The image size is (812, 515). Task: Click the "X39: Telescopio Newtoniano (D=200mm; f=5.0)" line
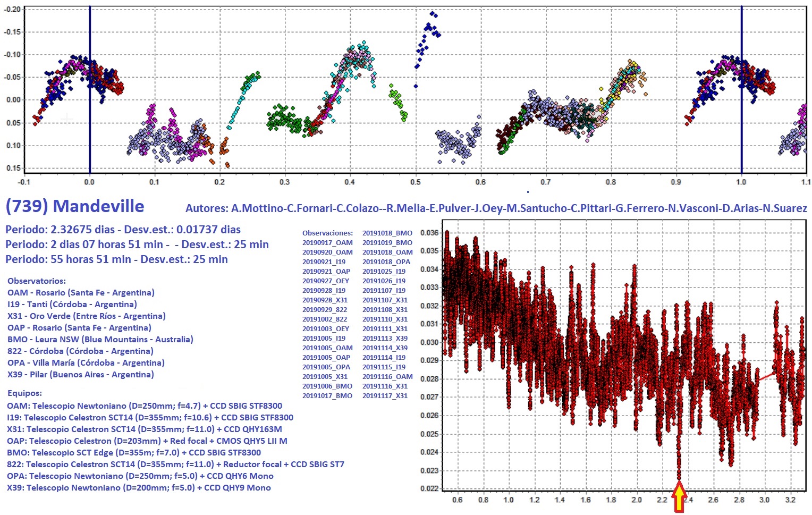(139, 487)
